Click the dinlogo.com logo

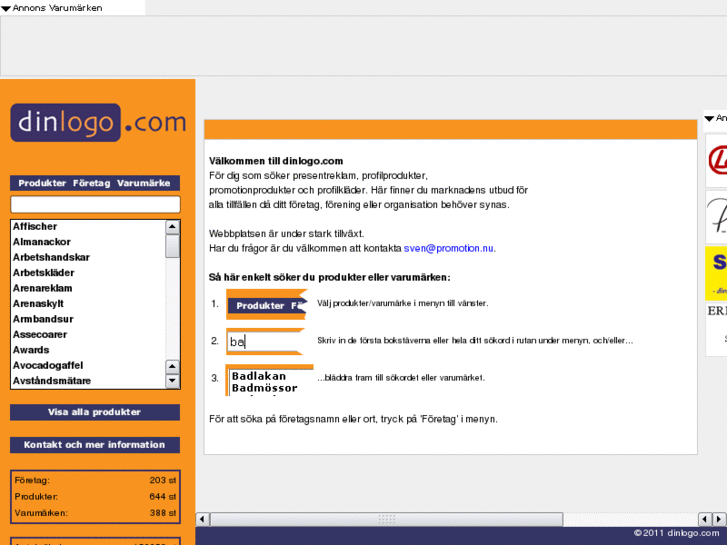[x=98, y=122]
